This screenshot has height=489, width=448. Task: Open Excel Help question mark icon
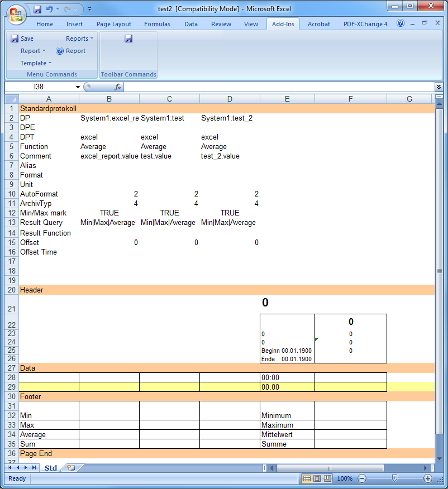point(401,23)
